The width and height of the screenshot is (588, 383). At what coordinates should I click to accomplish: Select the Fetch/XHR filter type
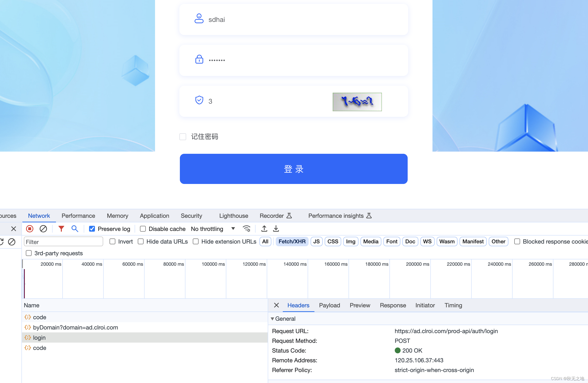[x=292, y=241]
